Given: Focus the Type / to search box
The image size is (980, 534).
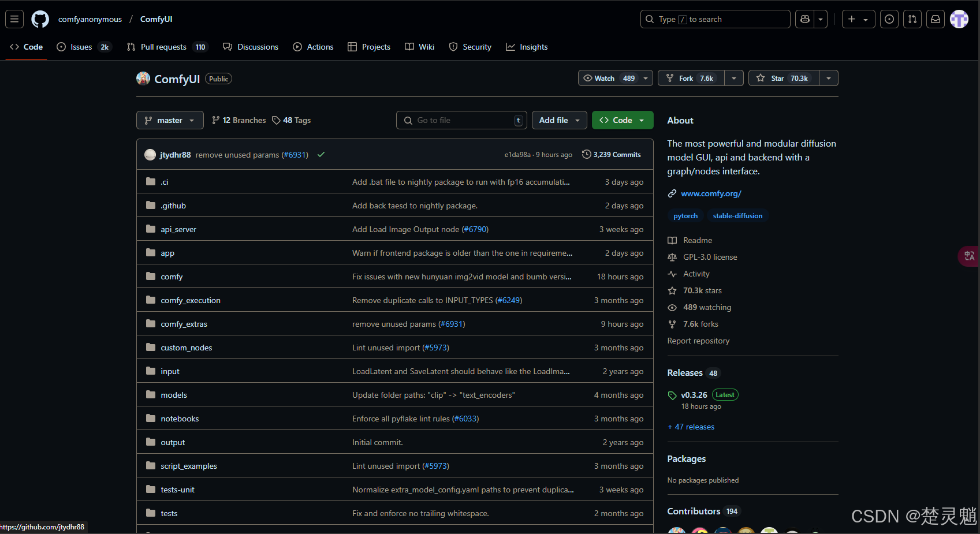Looking at the screenshot, I should coord(715,19).
